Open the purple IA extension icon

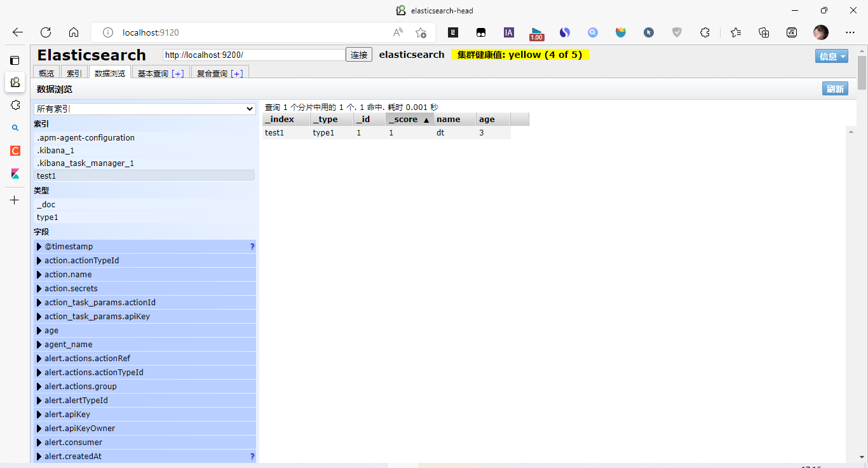click(x=509, y=32)
